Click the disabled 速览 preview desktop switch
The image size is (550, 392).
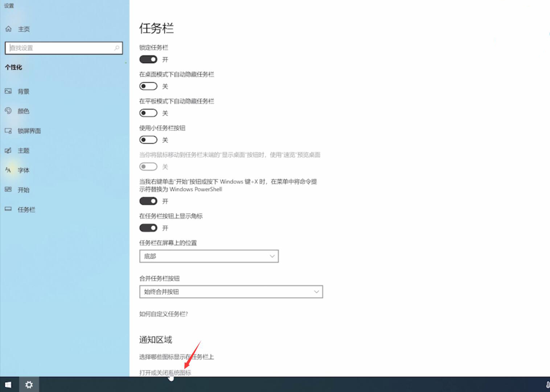pos(148,167)
